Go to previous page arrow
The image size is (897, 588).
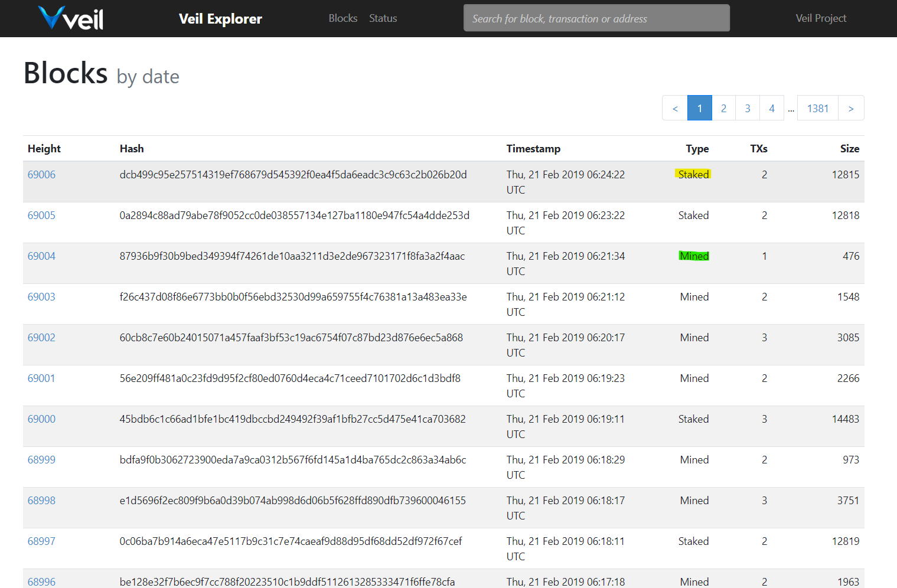point(675,108)
